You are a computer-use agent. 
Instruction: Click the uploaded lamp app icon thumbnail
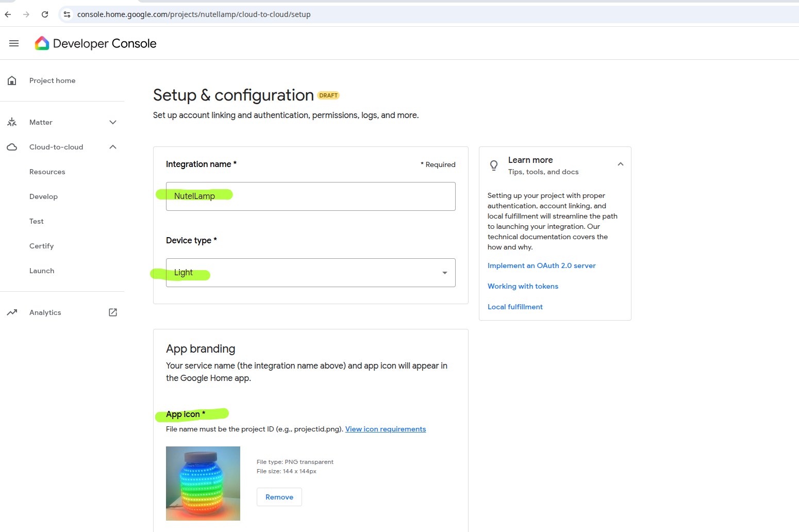(x=203, y=483)
